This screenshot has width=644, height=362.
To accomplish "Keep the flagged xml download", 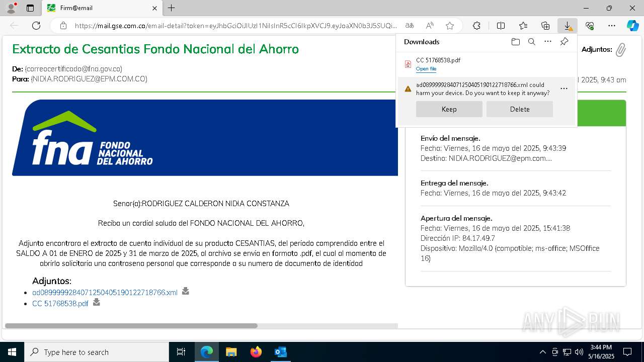I will click(449, 109).
